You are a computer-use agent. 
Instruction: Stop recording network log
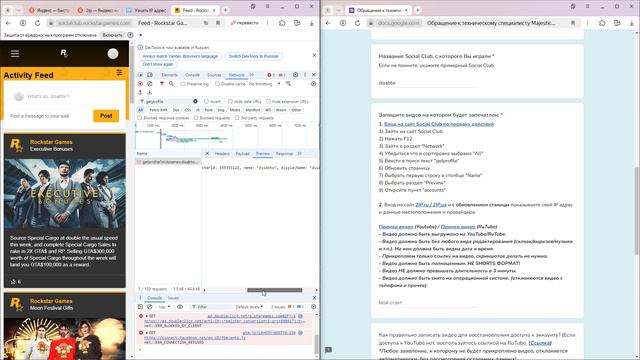point(140,84)
